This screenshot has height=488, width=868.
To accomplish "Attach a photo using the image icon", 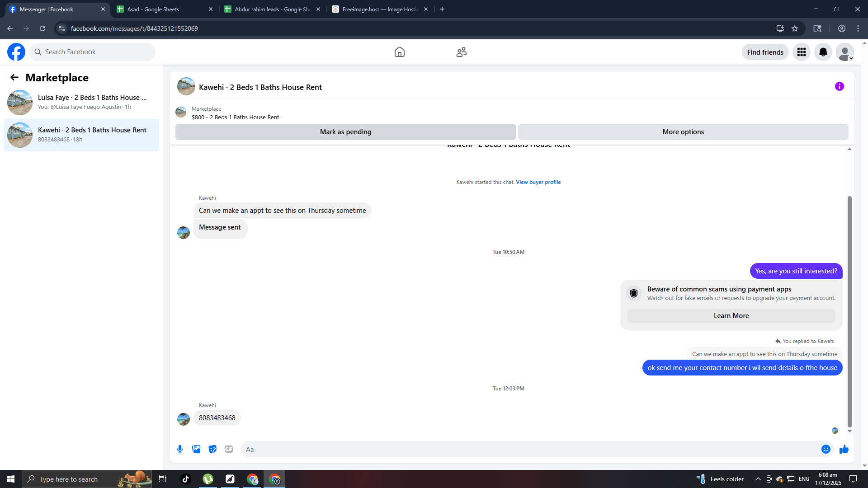I will [x=196, y=449].
